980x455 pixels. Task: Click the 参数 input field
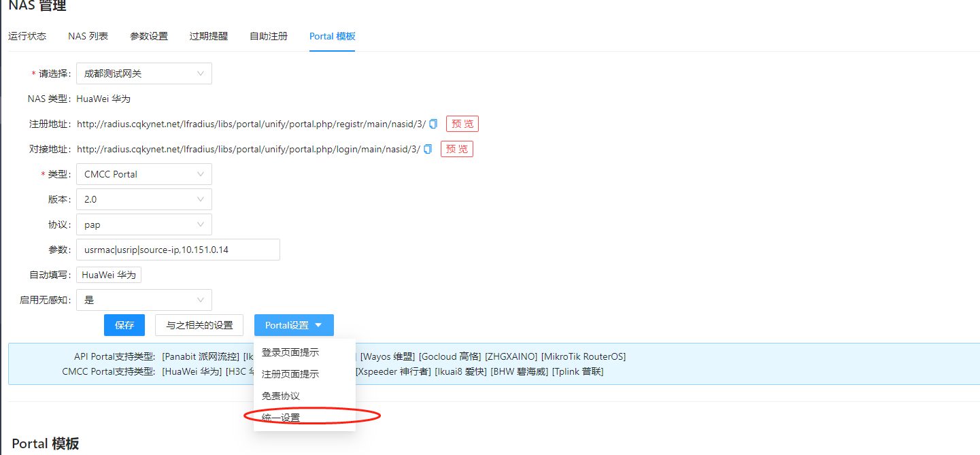(x=178, y=250)
